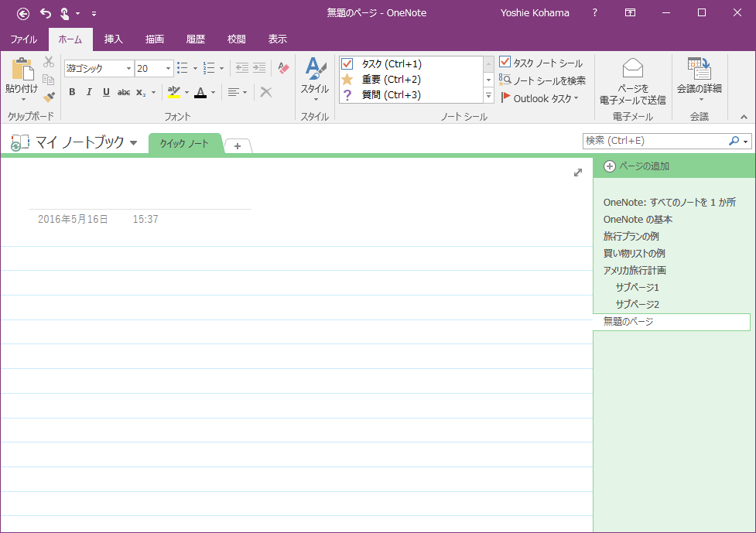Click ノート シールを検索 button
Image resolution: width=756 pixels, height=533 pixels.
pyautogui.click(x=542, y=80)
